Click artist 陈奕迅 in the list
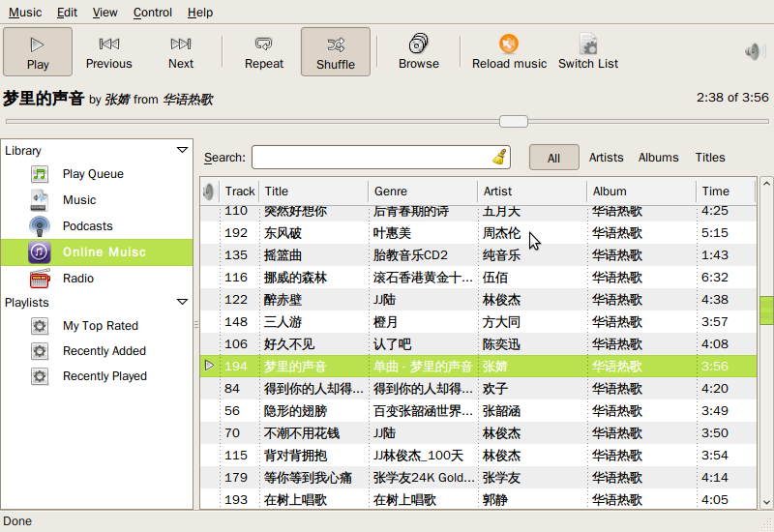Screen dimensions: 774x532 501,344
